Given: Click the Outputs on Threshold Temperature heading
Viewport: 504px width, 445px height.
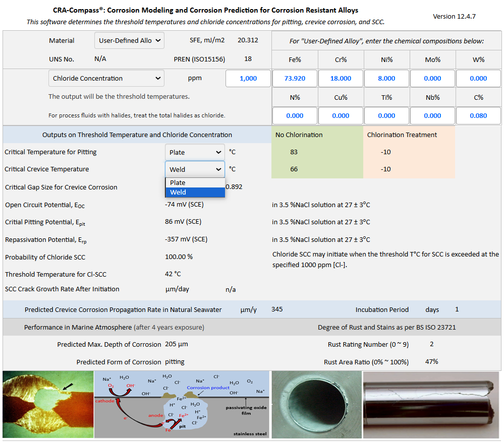Looking at the screenshot, I should tap(137, 135).
